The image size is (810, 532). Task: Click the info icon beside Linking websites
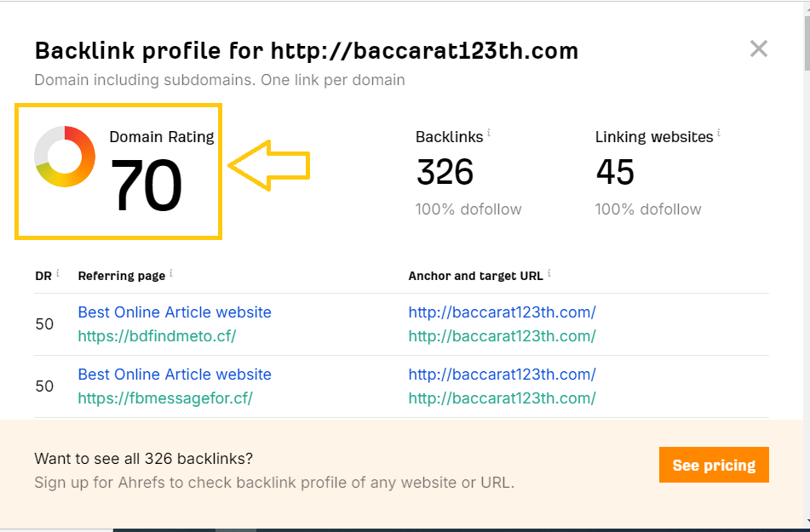pyautogui.click(x=719, y=134)
